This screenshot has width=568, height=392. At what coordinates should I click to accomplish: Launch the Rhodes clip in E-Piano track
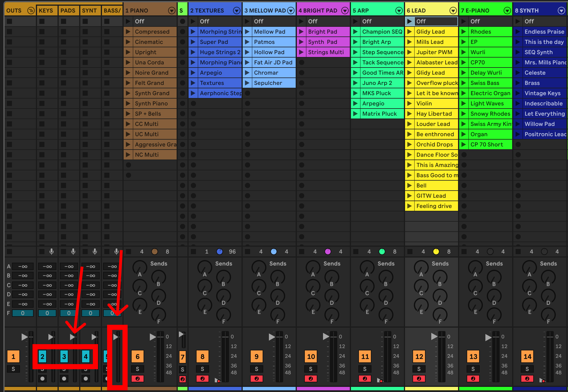tap(463, 32)
